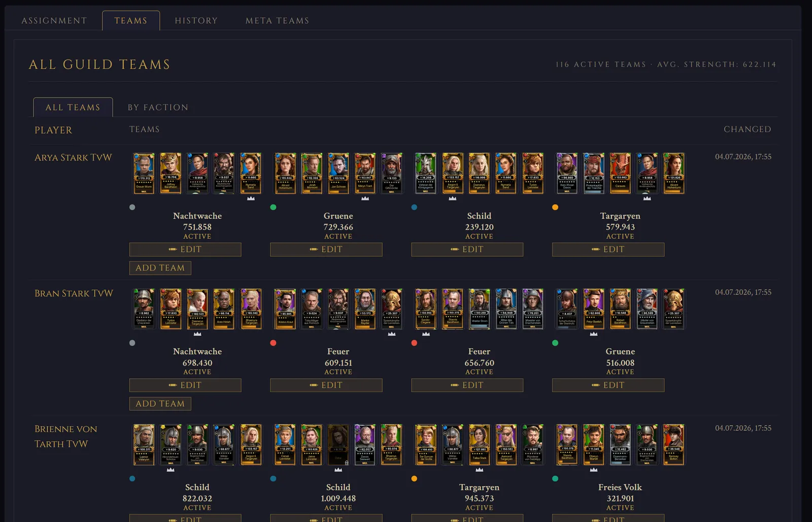Edit Arya Stark's Gruene team
Viewport: 812px width, 522px height.
[326, 249]
